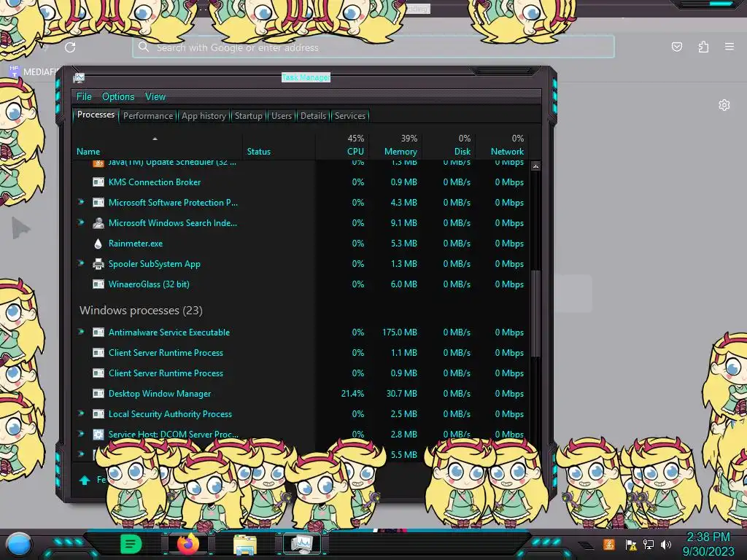The width and height of the screenshot is (747, 560).
Task: Expand the Spooler SubSystem App row
Action: [x=81, y=263]
